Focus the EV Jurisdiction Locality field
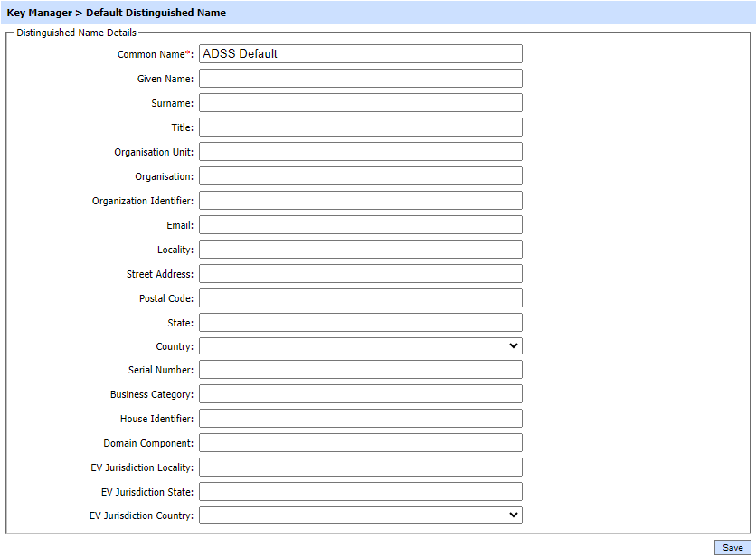This screenshot has height=557, width=756. (360, 467)
